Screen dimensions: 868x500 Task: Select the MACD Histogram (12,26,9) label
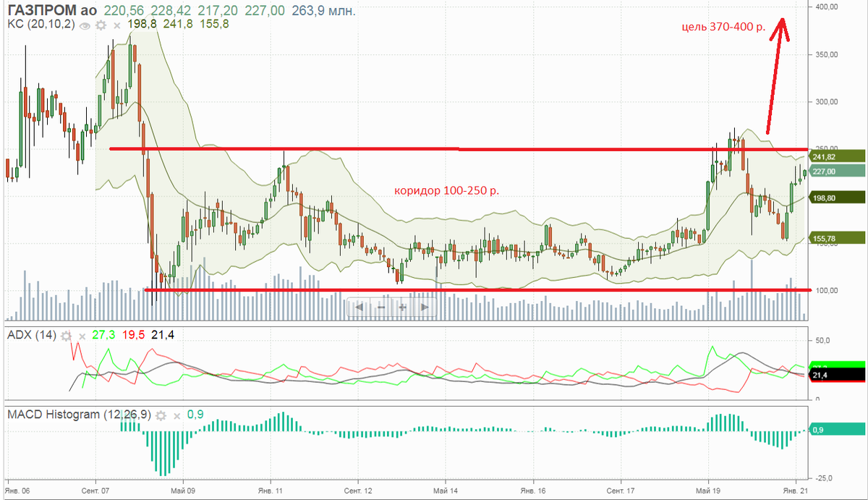80,415
